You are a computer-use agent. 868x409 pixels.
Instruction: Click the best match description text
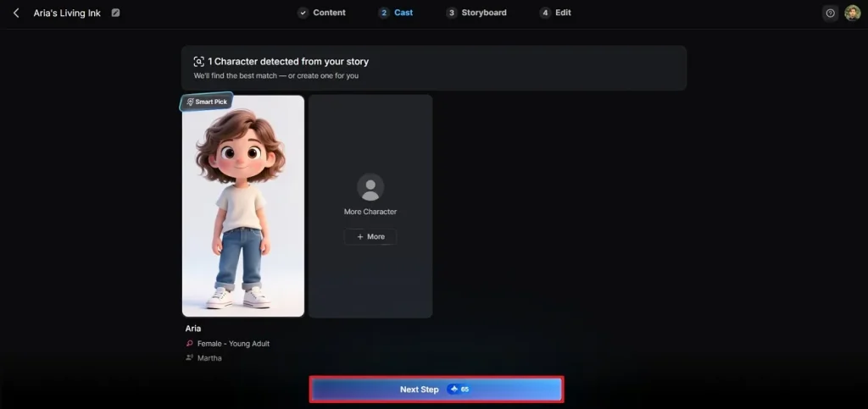pos(276,75)
